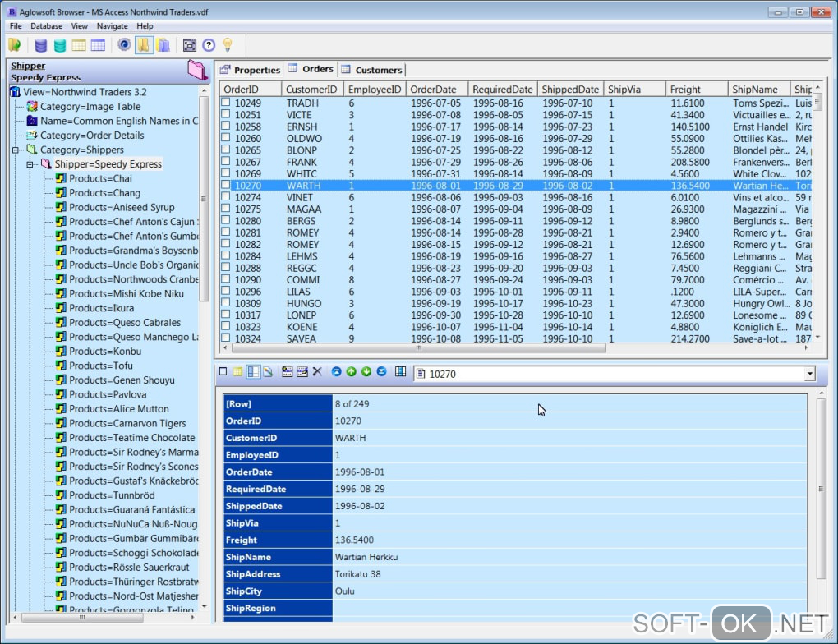Click the delete record X icon
This screenshot has width=838, height=644.
[x=317, y=372]
